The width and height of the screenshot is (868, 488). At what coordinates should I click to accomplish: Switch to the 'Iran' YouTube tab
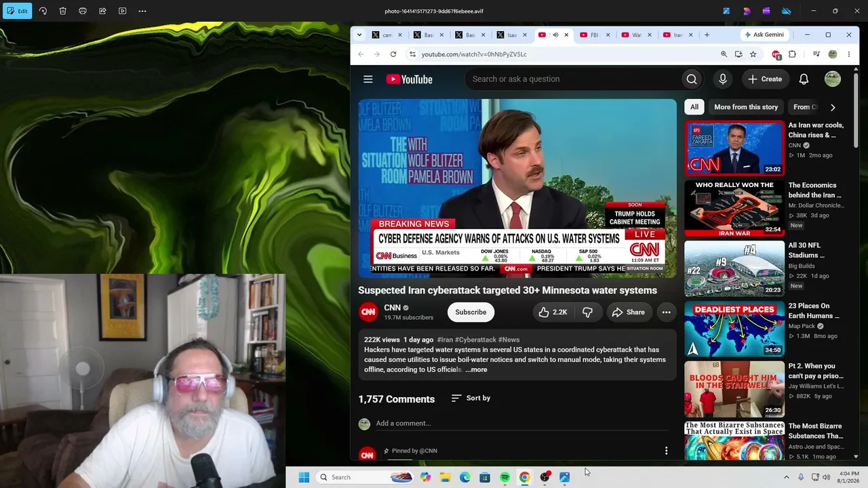coord(677,35)
